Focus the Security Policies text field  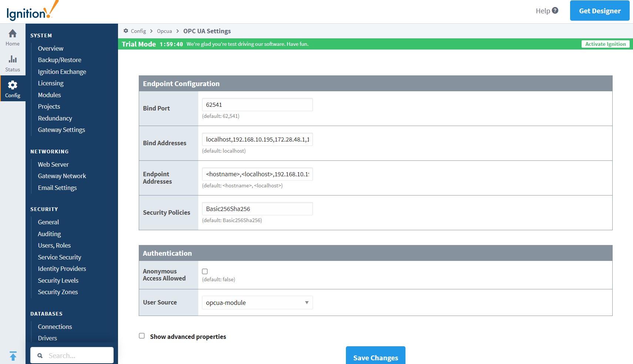click(257, 209)
